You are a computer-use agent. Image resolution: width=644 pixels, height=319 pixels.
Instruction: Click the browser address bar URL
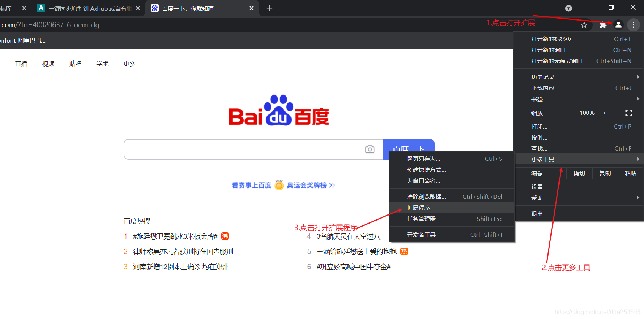(50, 25)
